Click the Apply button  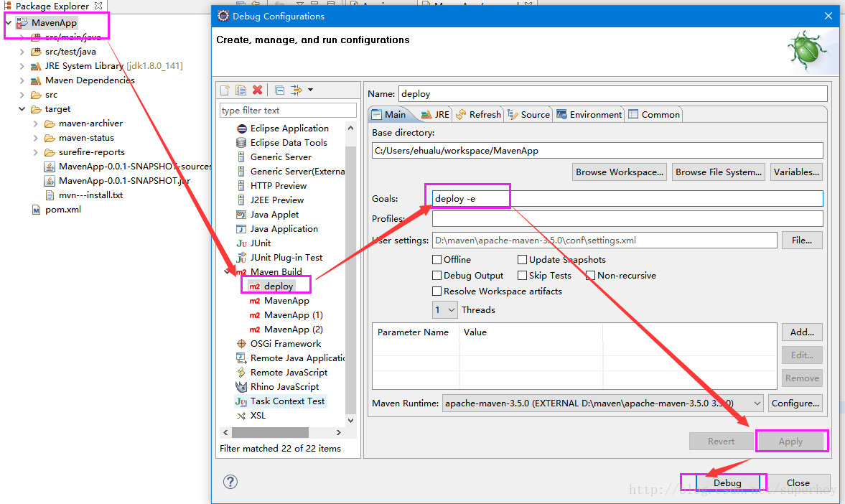pos(790,442)
